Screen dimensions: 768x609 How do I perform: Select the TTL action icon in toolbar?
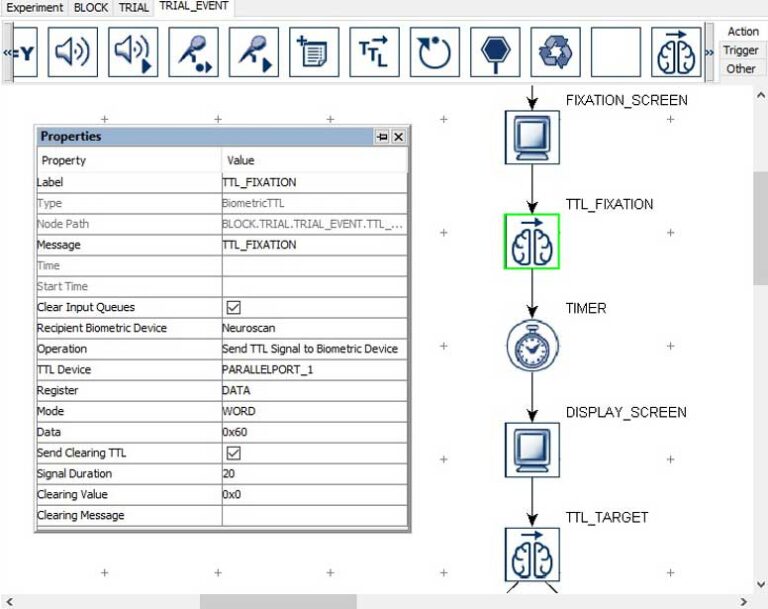pos(374,52)
